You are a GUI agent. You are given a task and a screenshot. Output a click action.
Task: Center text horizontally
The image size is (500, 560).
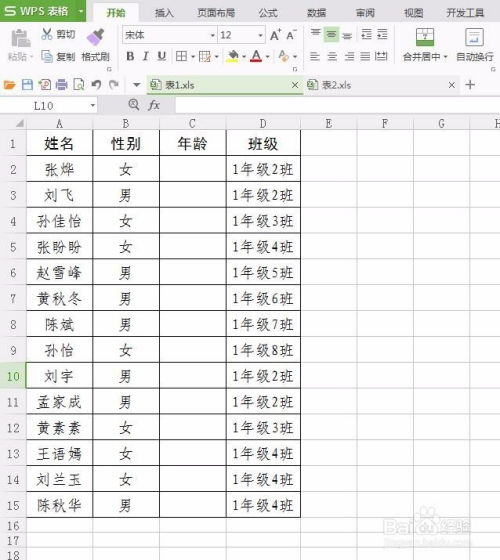pyautogui.click(x=332, y=56)
